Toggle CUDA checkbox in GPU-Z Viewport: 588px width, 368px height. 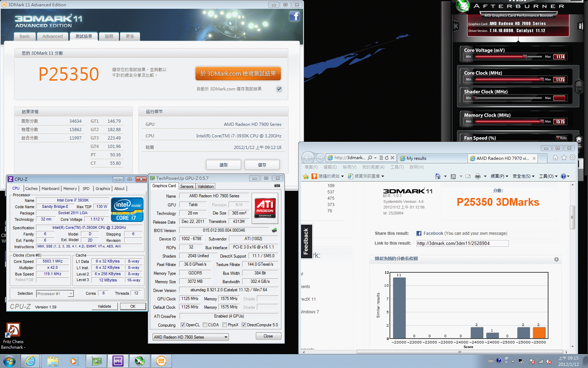click(205, 325)
